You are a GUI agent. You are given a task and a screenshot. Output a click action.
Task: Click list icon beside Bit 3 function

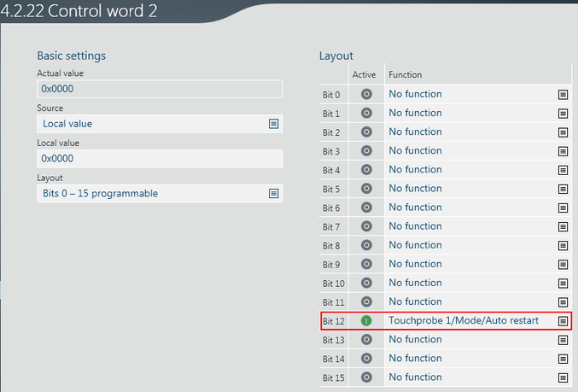click(563, 151)
